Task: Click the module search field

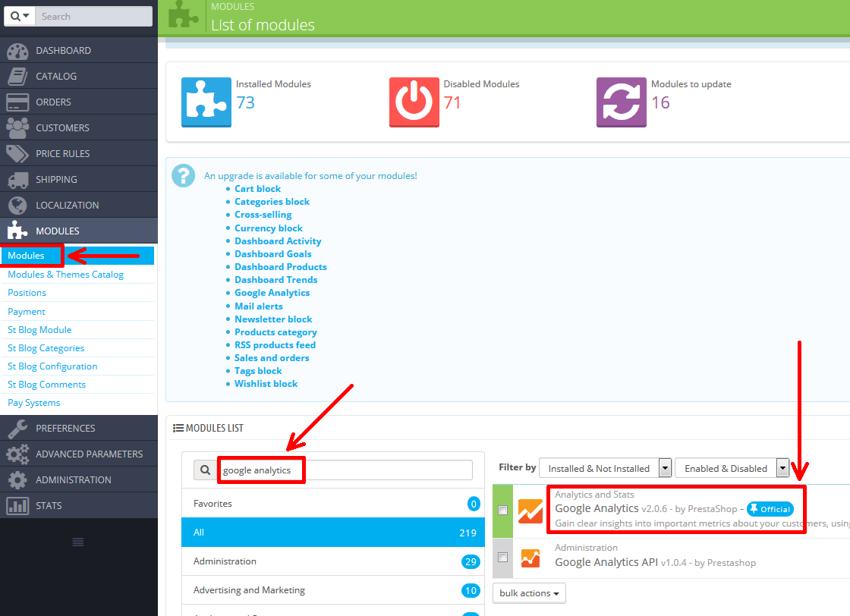Action: tap(345, 470)
